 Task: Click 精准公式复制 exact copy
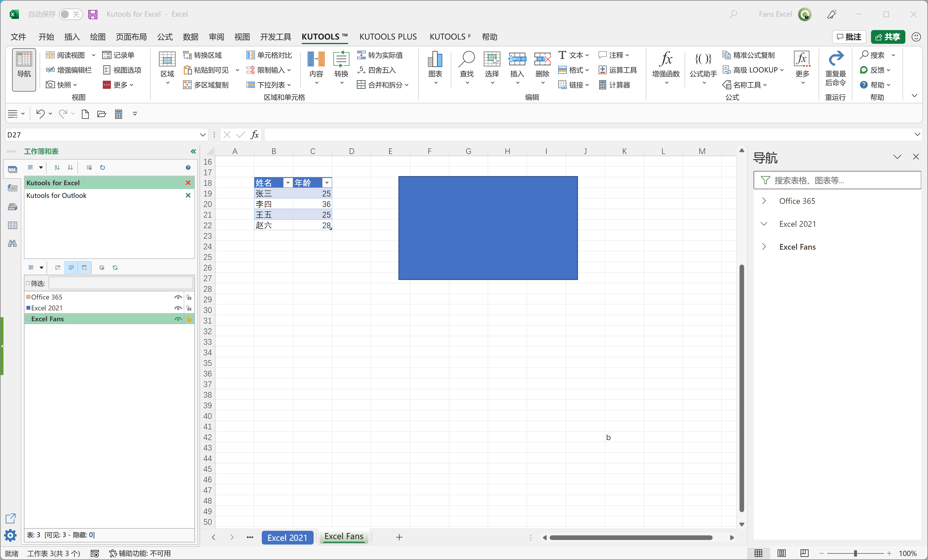tap(748, 55)
